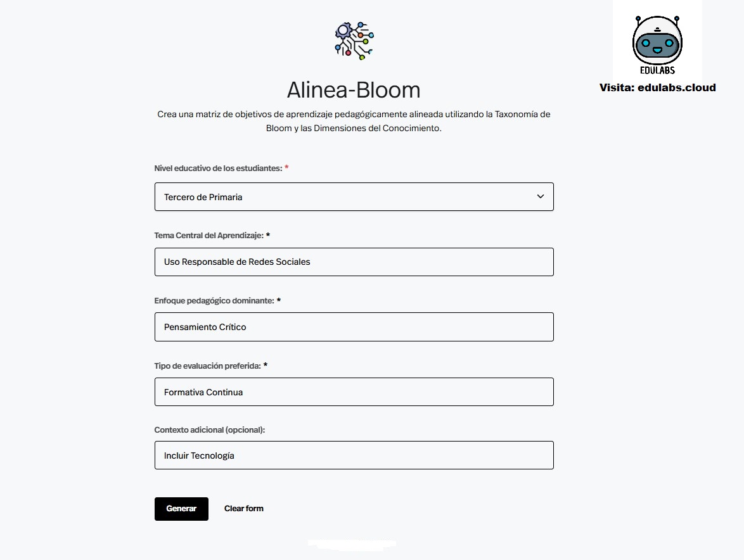
Task: Focus the Uso Responsable de Redes Sociales field
Action: (x=354, y=262)
